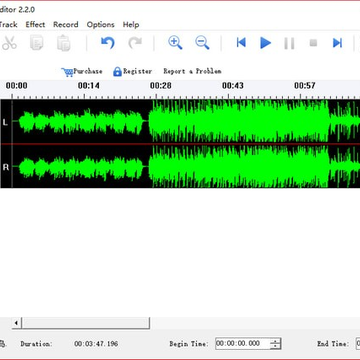Click the R channel label
This screenshot has width=360, height=360.
coord(5,167)
